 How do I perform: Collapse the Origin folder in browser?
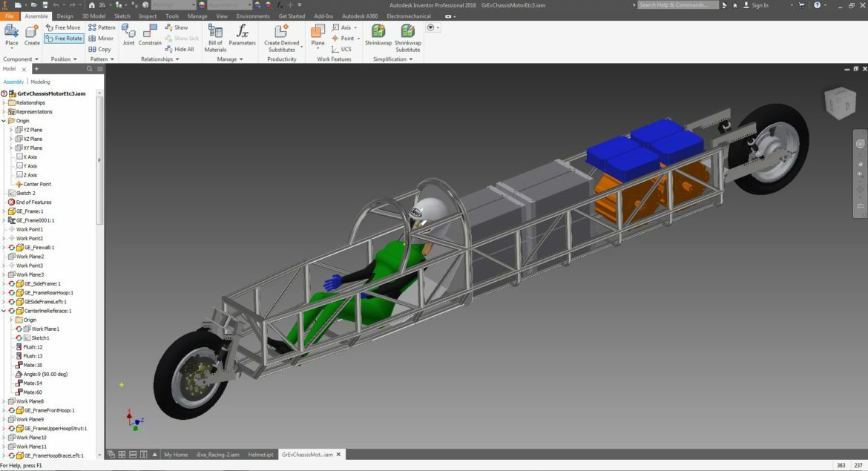coord(4,121)
